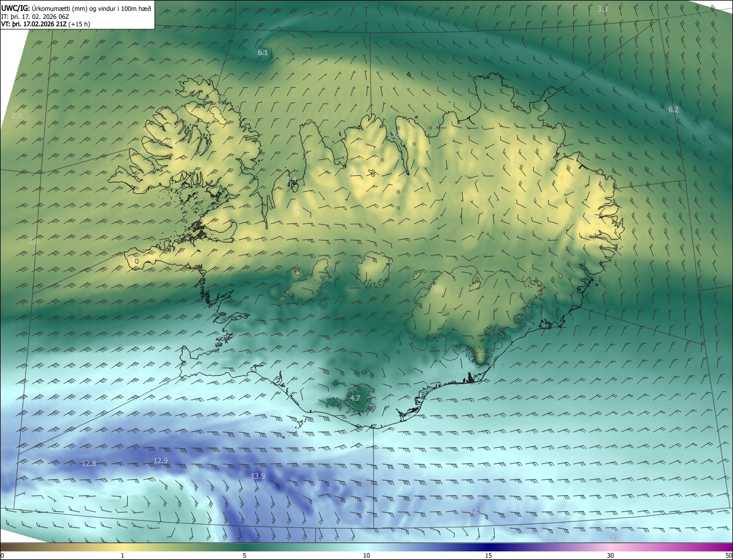This screenshot has width=733, height=560.
Task: Click the 1.2 value label in northeast Iceland
Action: point(513,160)
